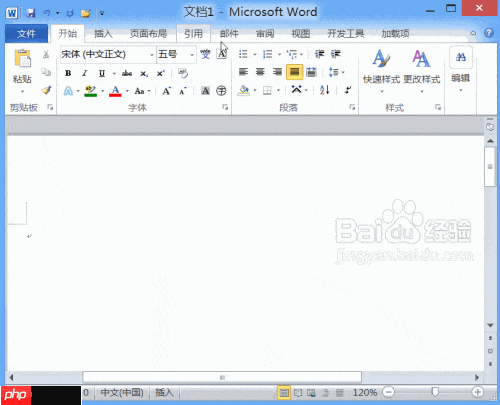Click the character border A icon
500x405 pixels.
[222, 54]
